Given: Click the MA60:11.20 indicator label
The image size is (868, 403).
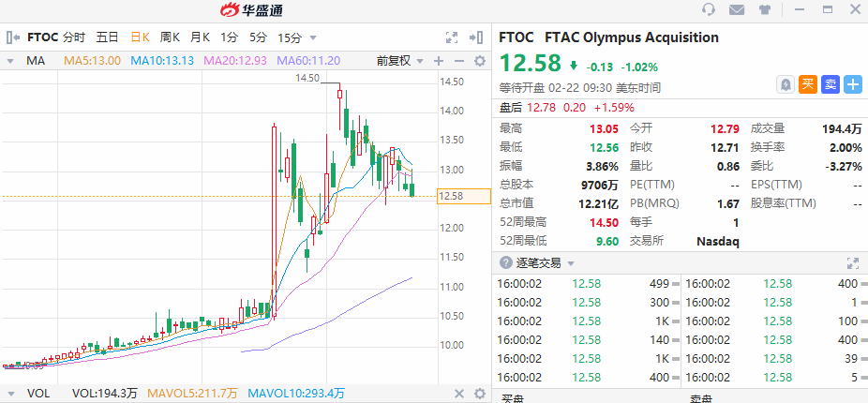Looking at the screenshot, I should 309,61.
